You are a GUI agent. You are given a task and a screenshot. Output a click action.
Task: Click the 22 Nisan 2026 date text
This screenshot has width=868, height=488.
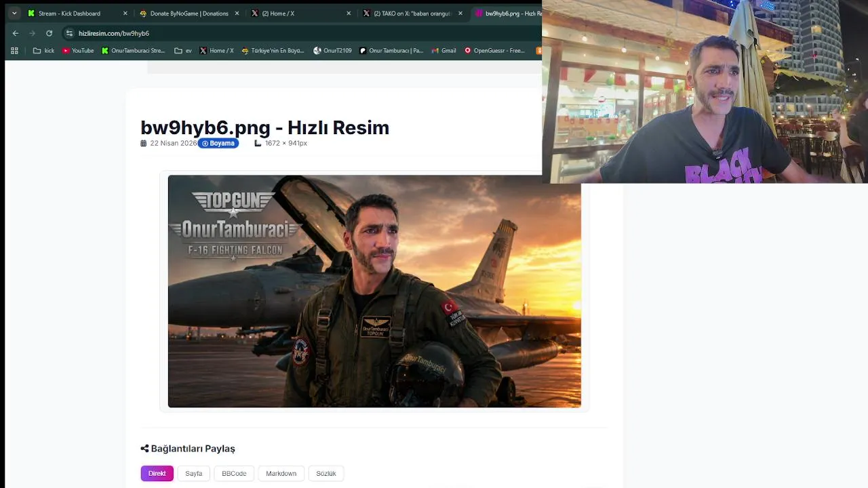[x=174, y=144]
